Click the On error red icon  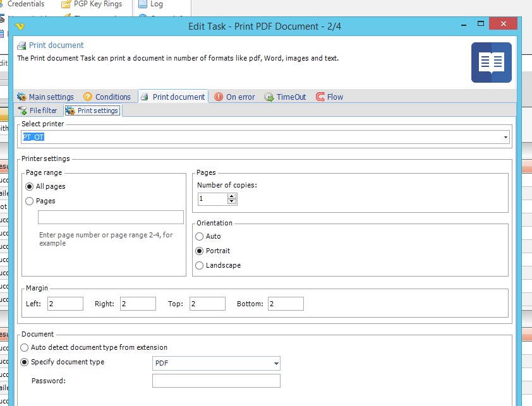pyautogui.click(x=219, y=97)
